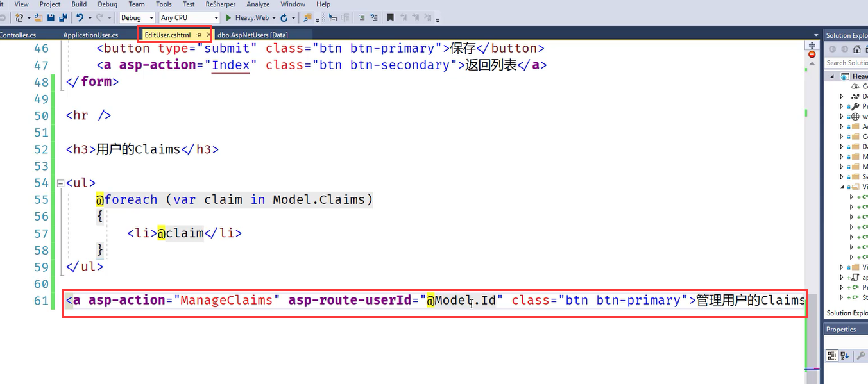
Task: Switch to the dbo.AspNetUsers [Data] tab
Action: pos(253,35)
